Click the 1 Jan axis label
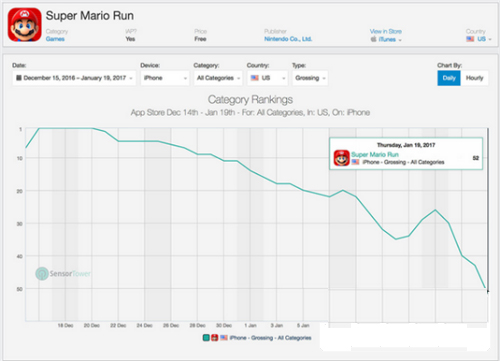The image size is (500, 361). 250,325
